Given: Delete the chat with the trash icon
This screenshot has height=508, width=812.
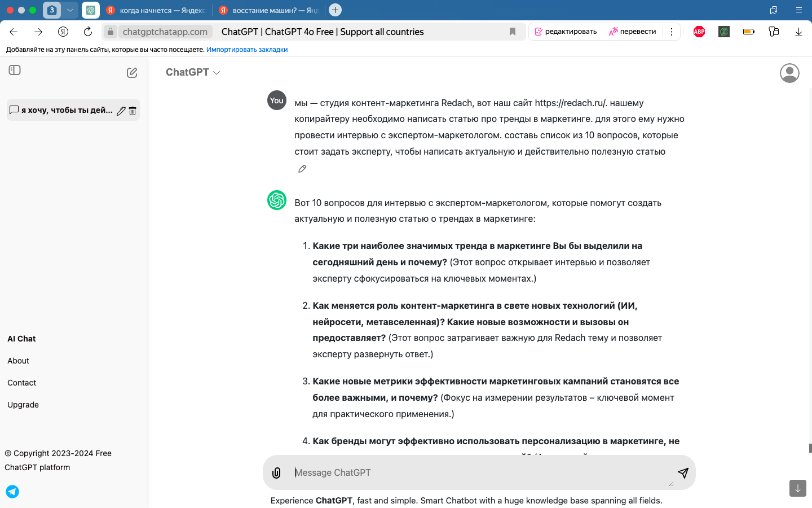Looking at the screenshot, I should 133,111.
